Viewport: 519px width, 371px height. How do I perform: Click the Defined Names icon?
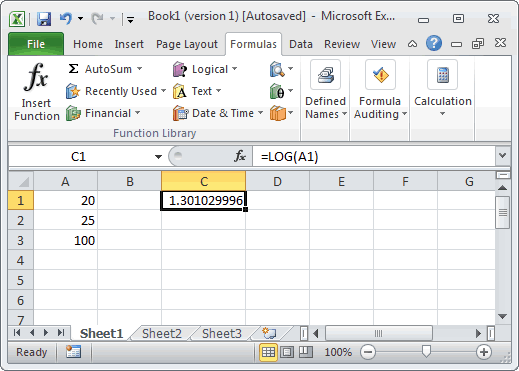coord(325,75)
